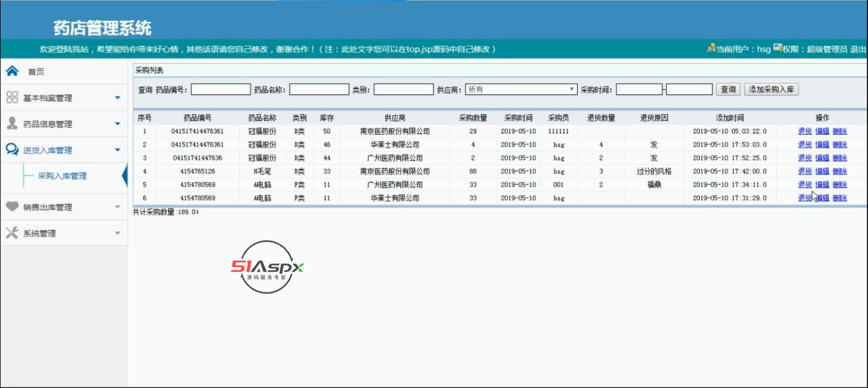
Task: Click drug code 04151741447636 in row 3
Action: click(197, 158)
